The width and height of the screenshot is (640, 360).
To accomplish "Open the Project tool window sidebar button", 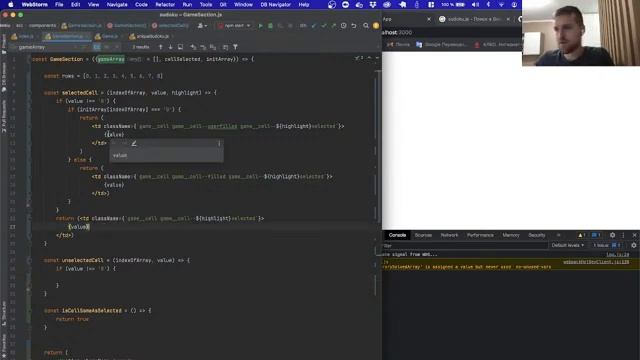I will (x=4, y=44).
